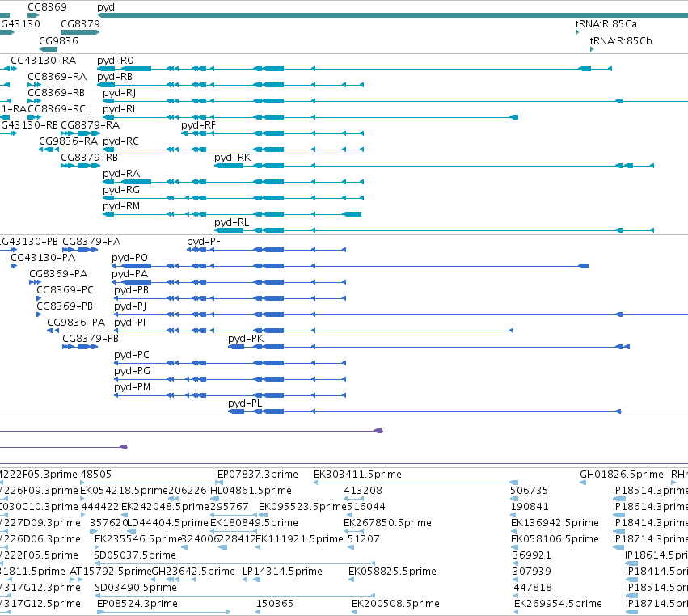Image resolution: width=688 pixels, height=616 pixels.
Task: Click the CG43130-RA transcript label
Action: 43,60
